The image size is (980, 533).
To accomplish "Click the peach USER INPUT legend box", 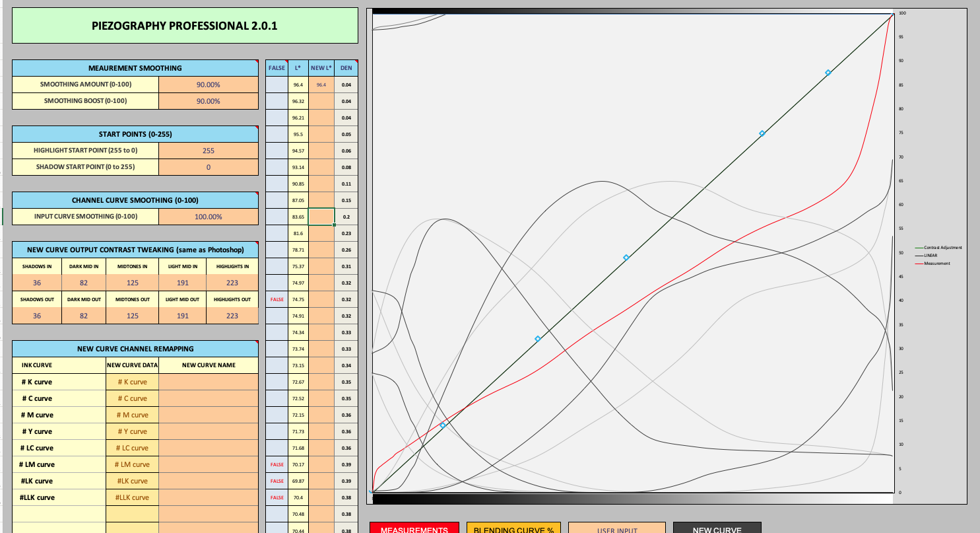I will pos(617,528).
